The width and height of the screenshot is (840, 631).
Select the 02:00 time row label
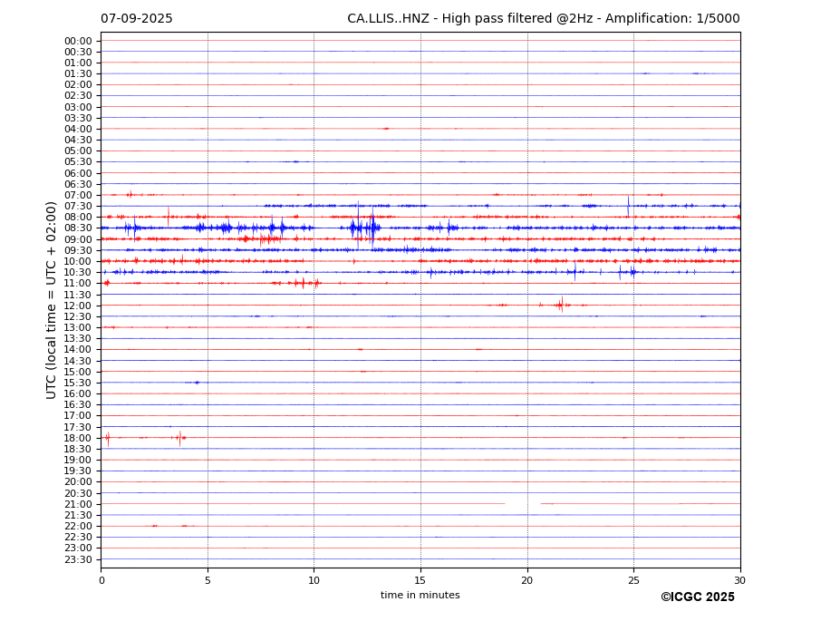[x=78, y=84]
